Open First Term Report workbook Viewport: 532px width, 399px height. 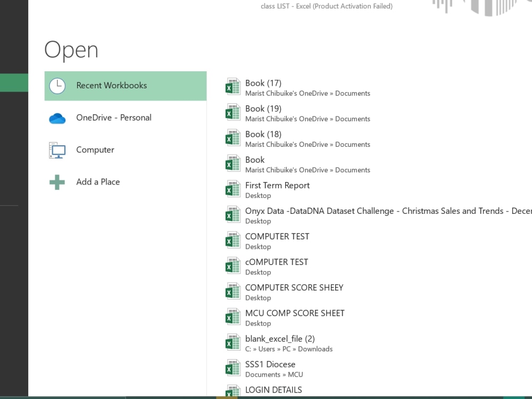click(278, 185)
